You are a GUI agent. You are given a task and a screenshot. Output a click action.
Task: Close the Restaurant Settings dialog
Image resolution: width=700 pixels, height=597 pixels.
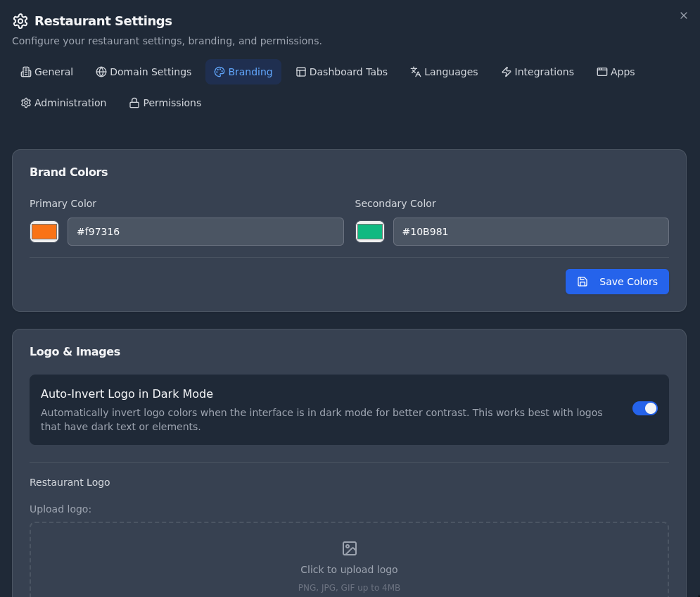click(x=684, y=15)
